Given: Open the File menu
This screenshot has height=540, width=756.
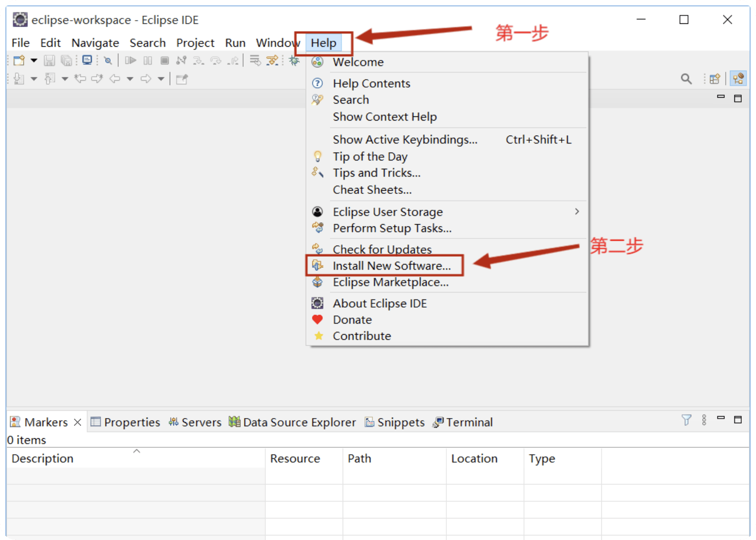Looking at the screenshot, I should click(21, 43).
